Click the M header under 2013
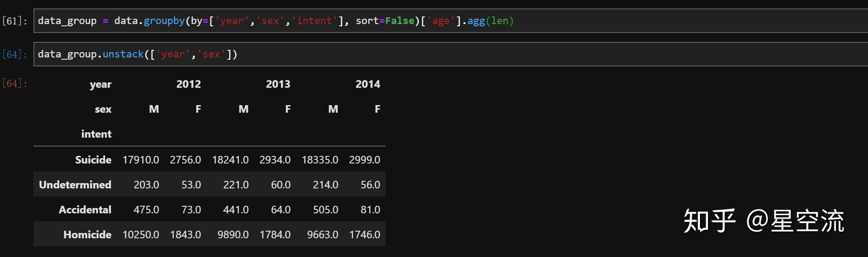Screen dimensions: 868x257 (x=243, y=109)
